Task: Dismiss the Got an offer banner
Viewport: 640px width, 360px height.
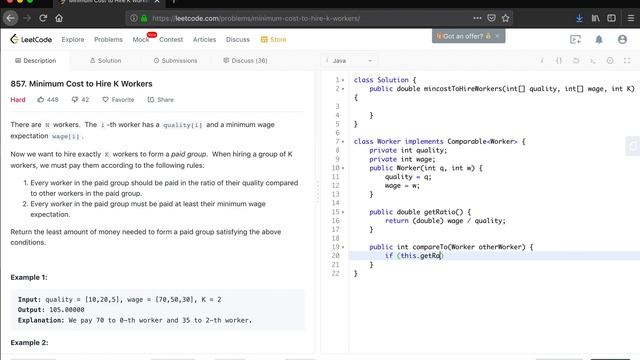Action: coord(497,36)
